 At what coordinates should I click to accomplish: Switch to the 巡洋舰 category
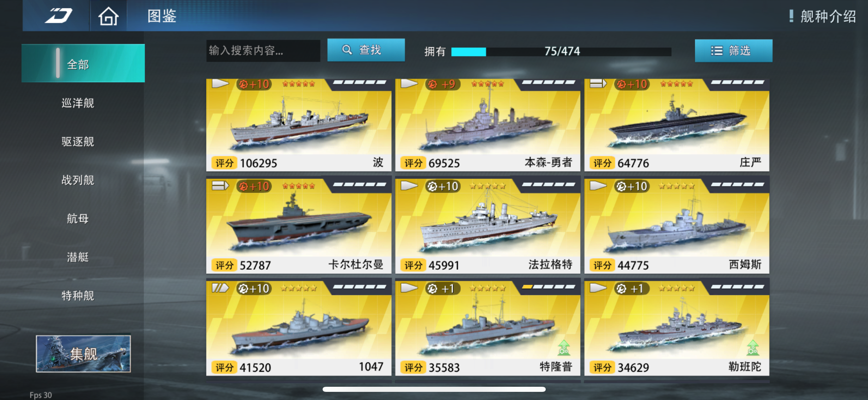coord(78,103)
